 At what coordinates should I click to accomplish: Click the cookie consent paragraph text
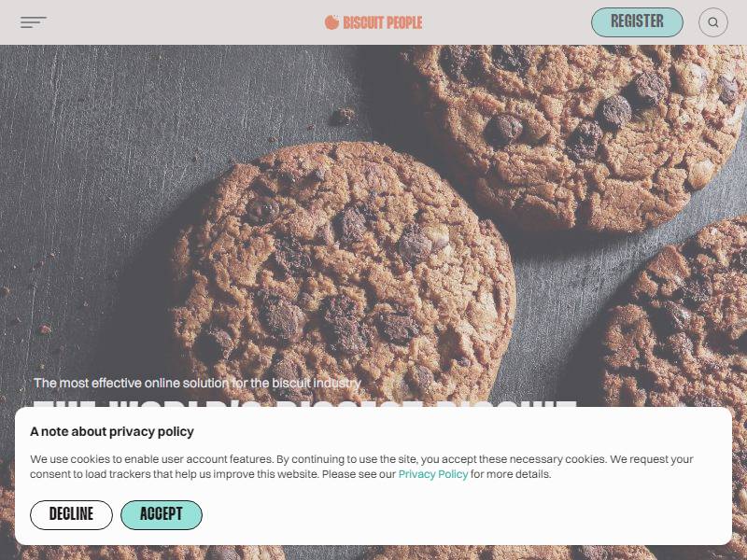tap(361, 467)
